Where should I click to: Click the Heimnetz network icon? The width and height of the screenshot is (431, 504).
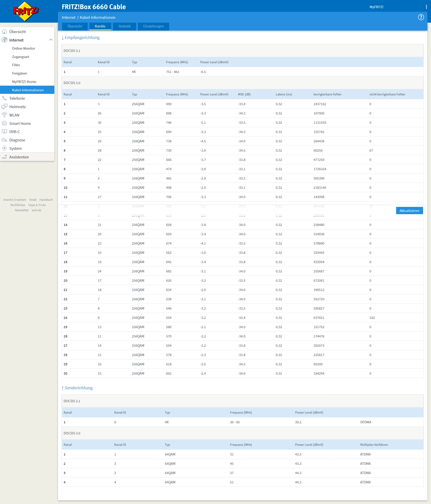click(4, 107)
